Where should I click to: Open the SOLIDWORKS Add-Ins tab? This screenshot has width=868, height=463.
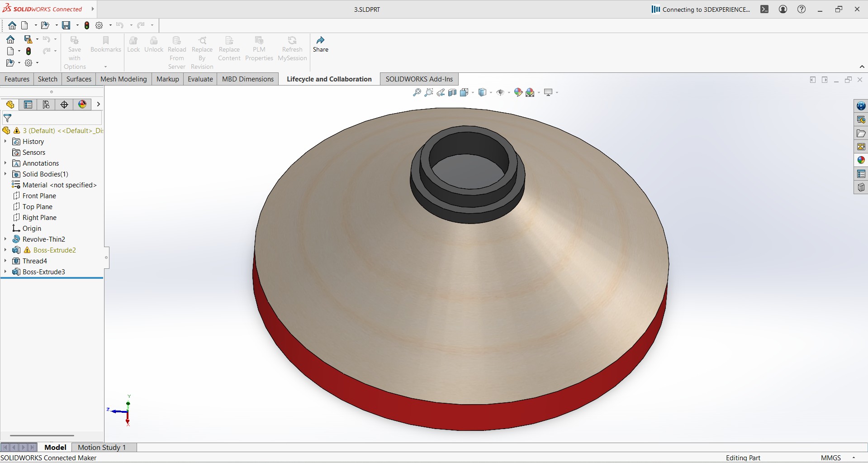(419, 79)
